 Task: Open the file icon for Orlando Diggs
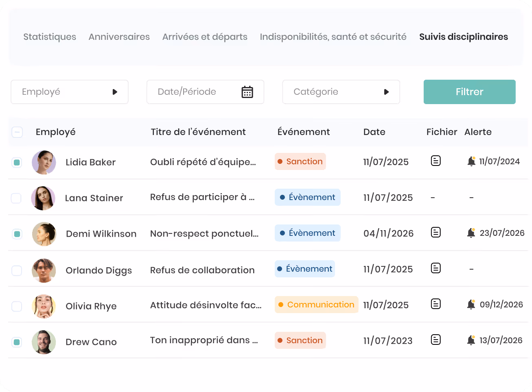436,268
